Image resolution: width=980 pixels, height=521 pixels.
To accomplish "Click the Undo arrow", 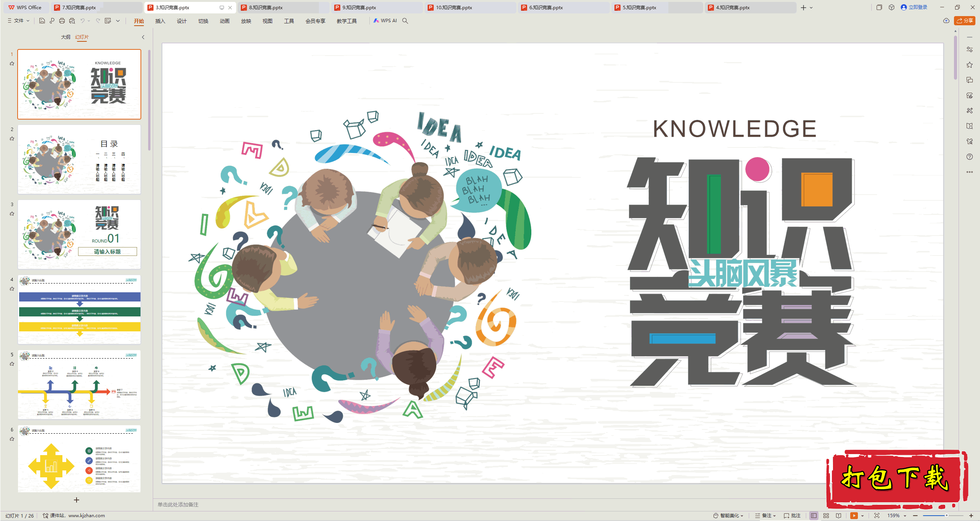I will 82,21.
